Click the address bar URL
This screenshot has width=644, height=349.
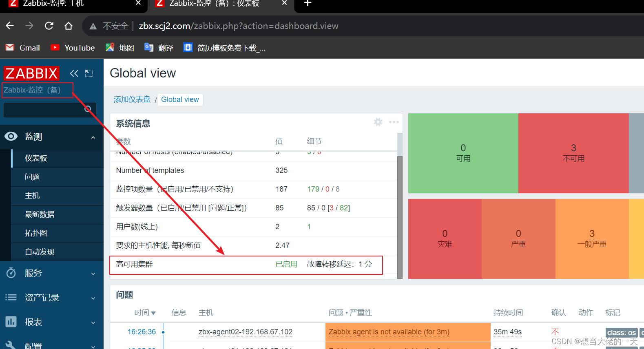tap(239, 26)
